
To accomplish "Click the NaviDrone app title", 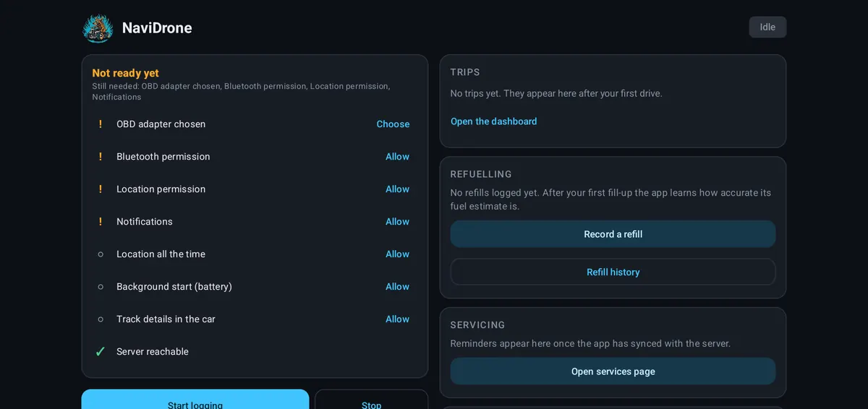I will point(157,28).
